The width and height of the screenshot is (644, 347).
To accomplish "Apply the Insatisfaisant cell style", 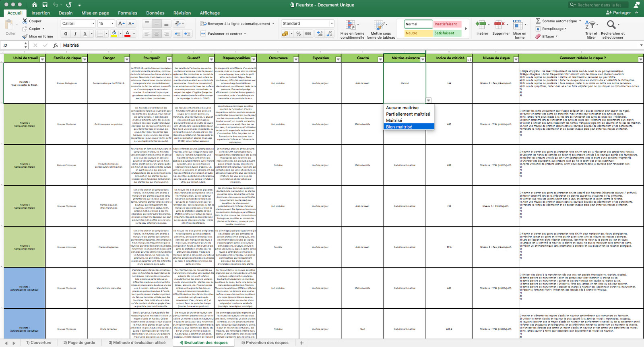I will click(446, 24).
